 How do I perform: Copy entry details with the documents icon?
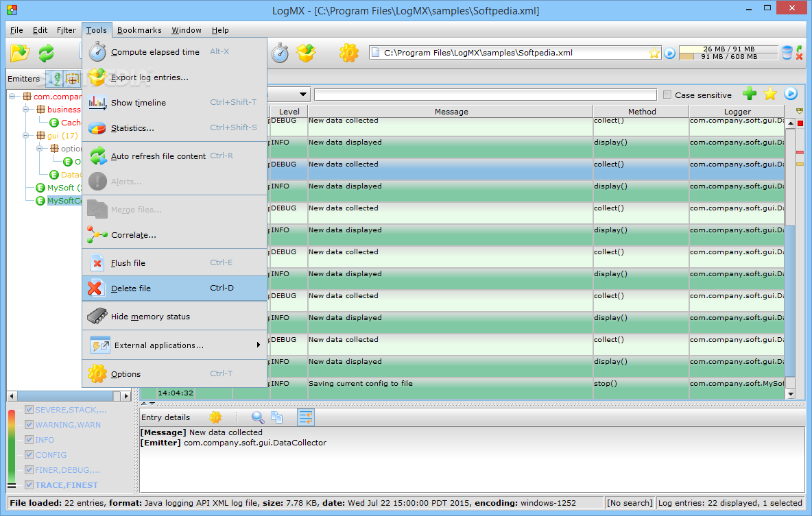277,417
